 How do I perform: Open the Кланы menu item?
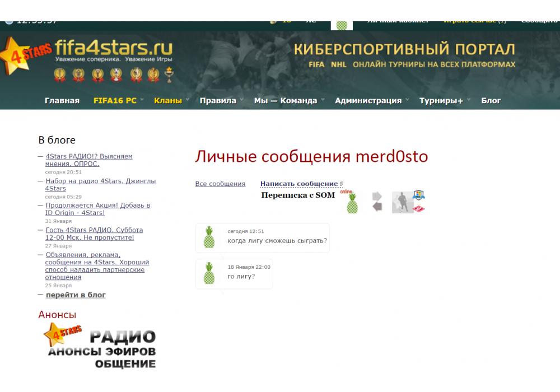coord(168,100)
